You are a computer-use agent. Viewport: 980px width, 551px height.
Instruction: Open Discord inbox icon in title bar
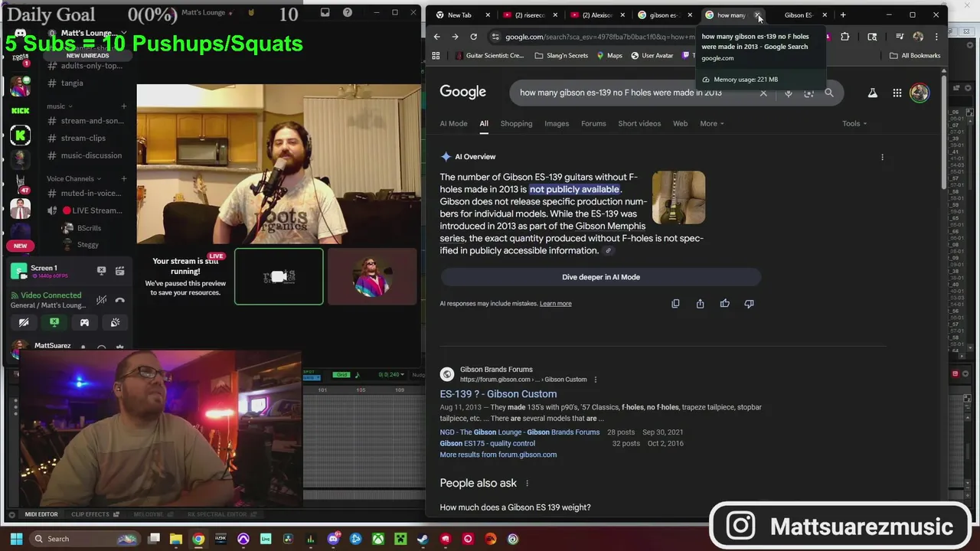325,12
